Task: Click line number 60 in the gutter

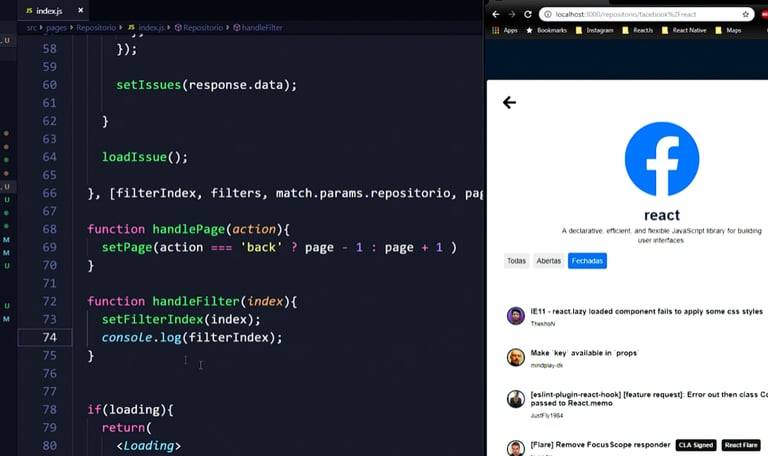Action: (x=49, y=85)
